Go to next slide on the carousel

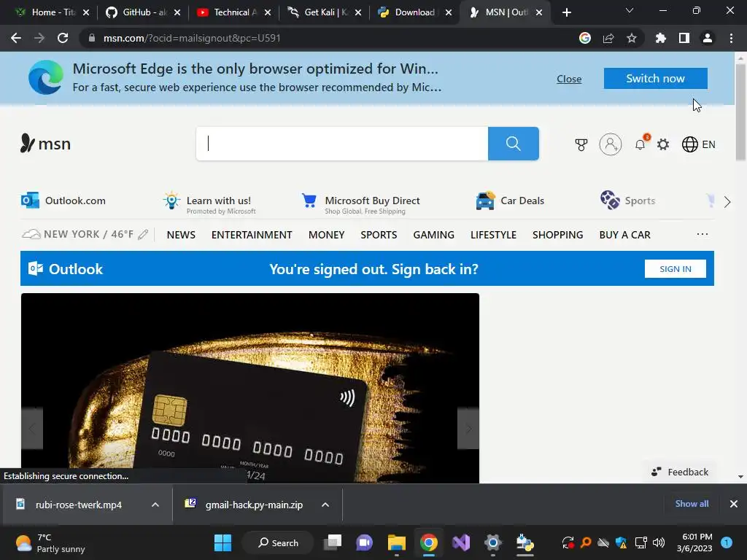(x=468, y=429)
